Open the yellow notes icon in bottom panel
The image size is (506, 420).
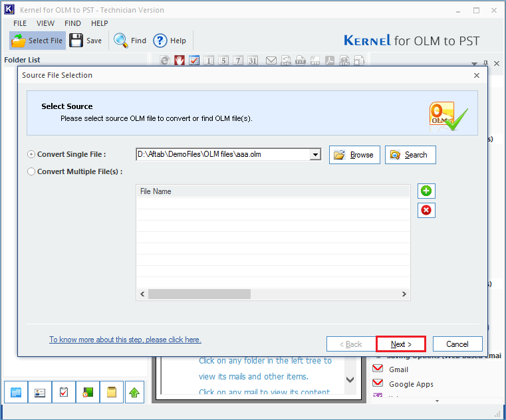112,392
